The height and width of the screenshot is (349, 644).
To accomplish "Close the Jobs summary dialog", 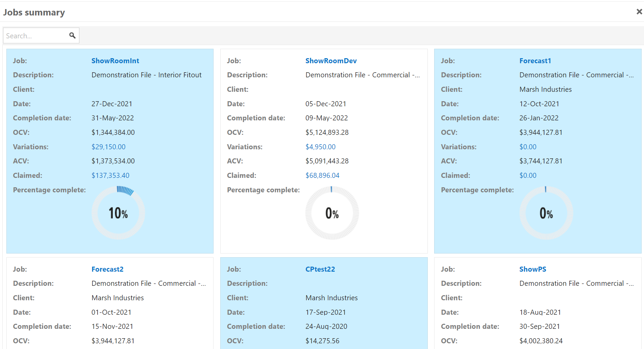I will click(x=639, y=12).
